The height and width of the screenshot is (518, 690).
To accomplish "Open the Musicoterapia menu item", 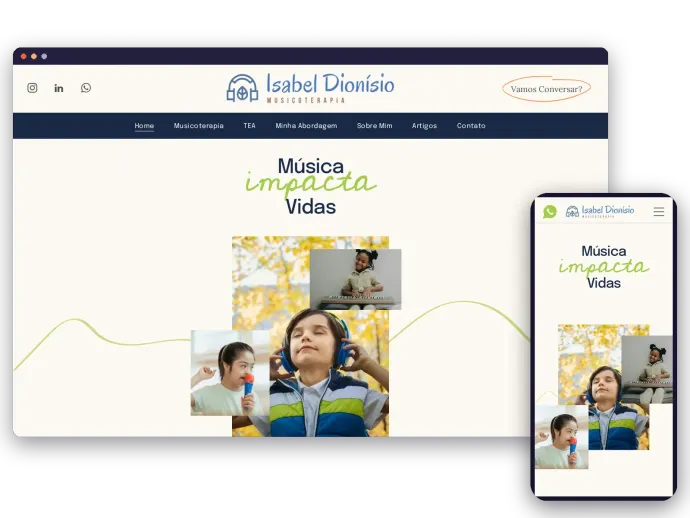I will click(x=198, y=126).
